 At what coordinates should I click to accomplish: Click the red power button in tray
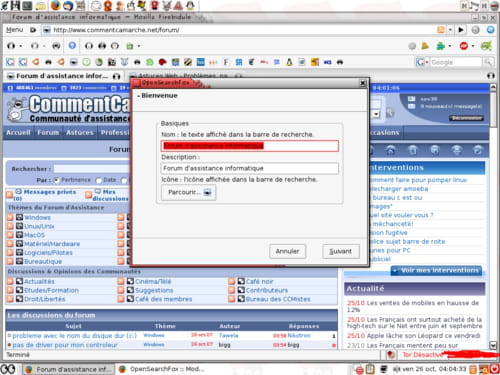coord(495,369)
